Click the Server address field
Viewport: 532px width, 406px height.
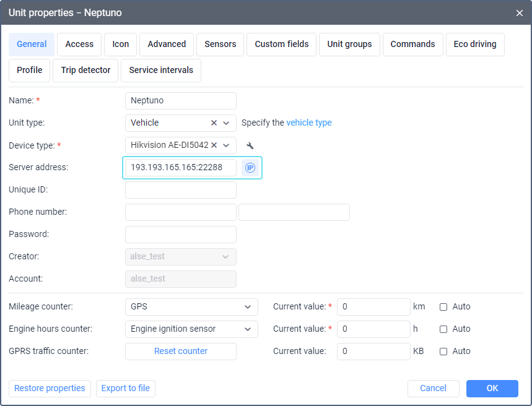point(180,168)
